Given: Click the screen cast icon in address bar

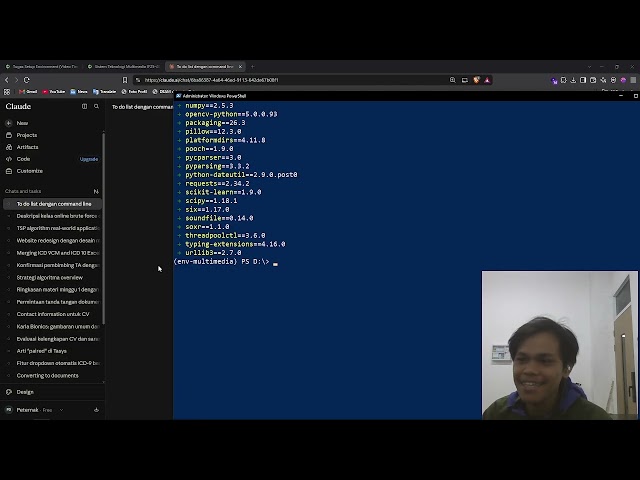Looking at the screenshot, I should (x=464, y=80).
